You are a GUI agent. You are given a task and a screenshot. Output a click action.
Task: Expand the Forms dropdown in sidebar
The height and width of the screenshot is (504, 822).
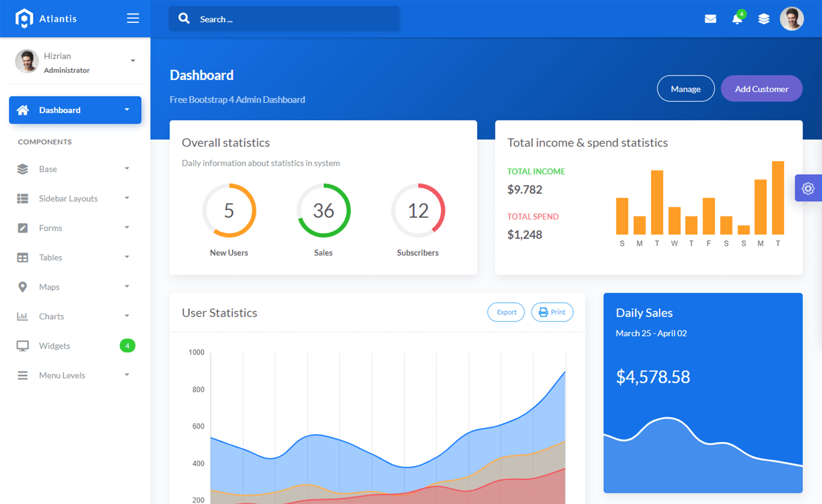(74, 228)
